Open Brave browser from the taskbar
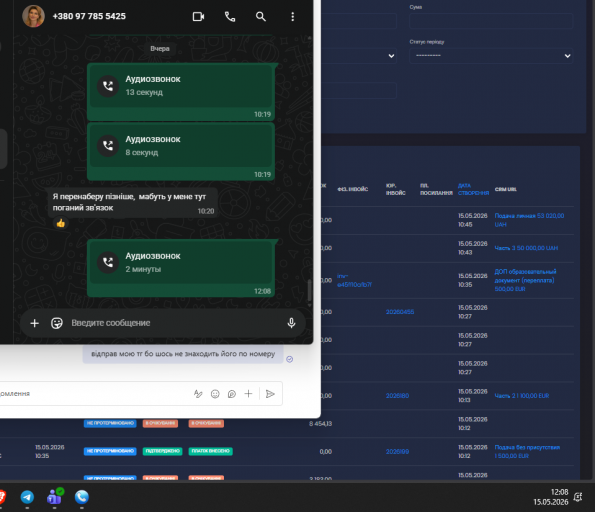The image size is (595, 512). click(2, 497)
